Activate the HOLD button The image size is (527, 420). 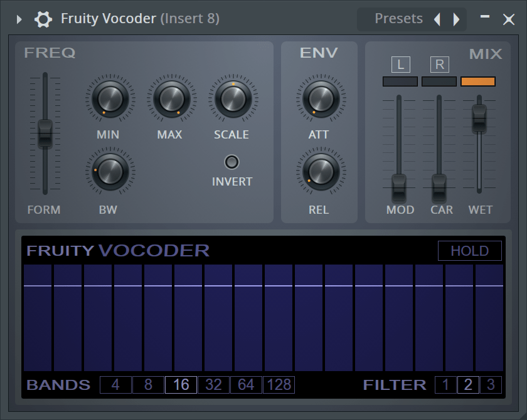[469, 251]
